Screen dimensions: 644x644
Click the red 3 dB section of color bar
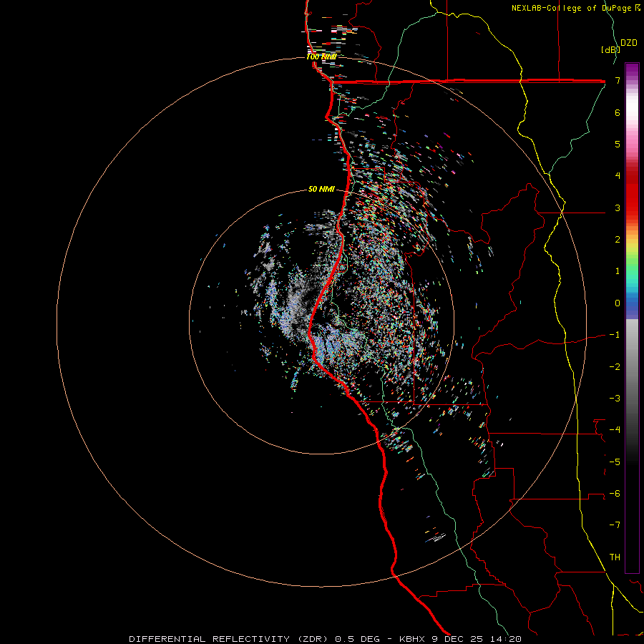(632, 201)
